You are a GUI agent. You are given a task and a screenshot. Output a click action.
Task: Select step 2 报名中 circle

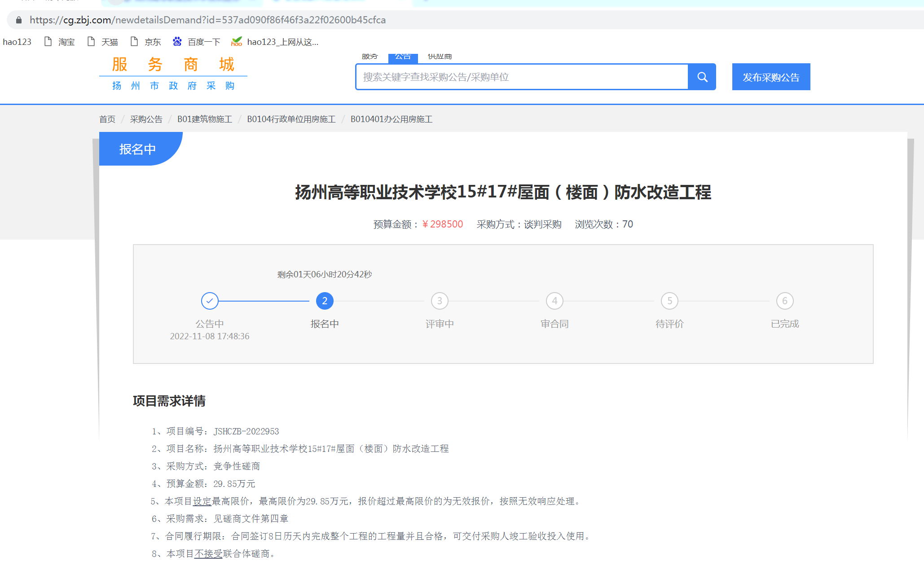325,301
